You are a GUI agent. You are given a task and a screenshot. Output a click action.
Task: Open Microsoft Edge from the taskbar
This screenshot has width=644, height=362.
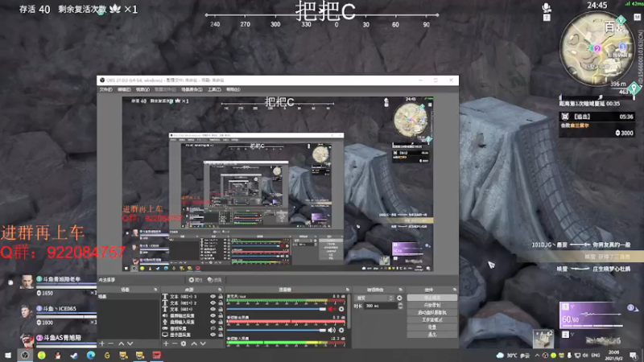91,355
